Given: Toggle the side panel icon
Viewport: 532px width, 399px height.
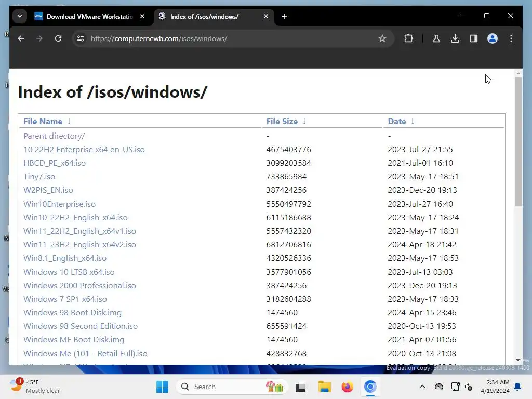Looking at the screenshot, I should (474, 38).
